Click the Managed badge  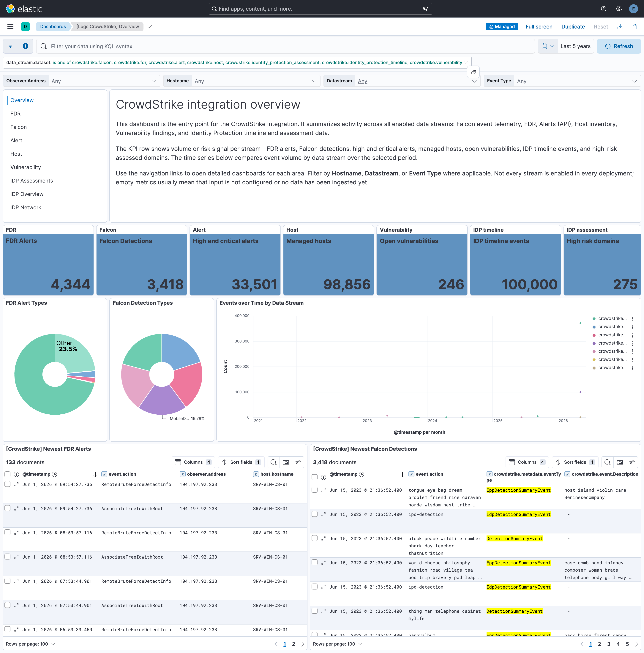pyautogui.click(x=502, y=27)
